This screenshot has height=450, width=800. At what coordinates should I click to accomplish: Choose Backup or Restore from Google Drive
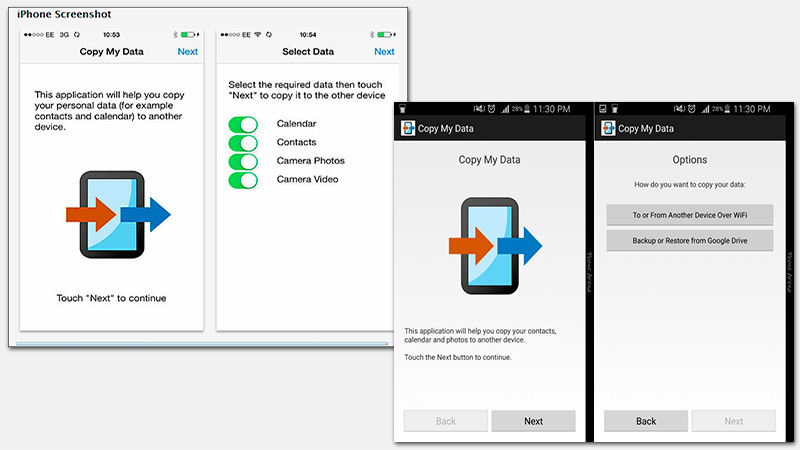tap(690, 240)
